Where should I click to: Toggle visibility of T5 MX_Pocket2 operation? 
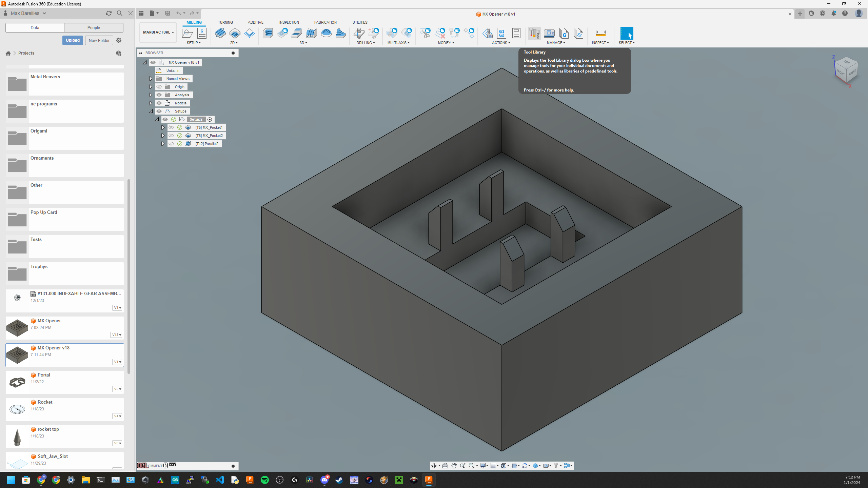coord(172,135)
